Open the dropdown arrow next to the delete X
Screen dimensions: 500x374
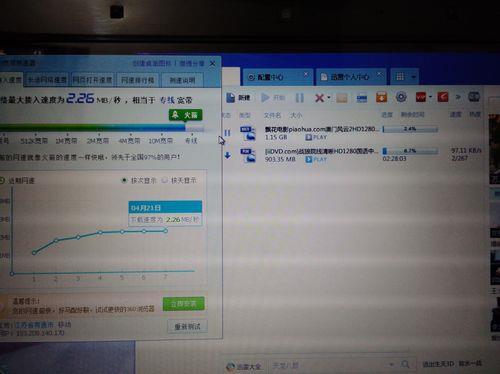pyautogui.click(x=329, y=97)
